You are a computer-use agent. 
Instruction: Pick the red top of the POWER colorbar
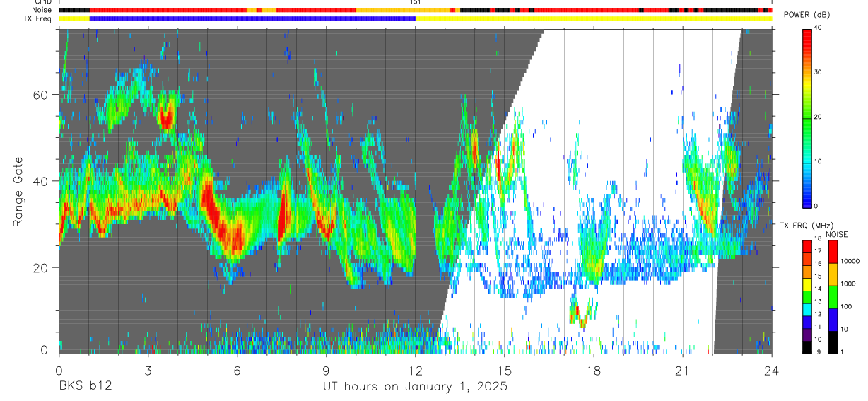tap(807, 39)
